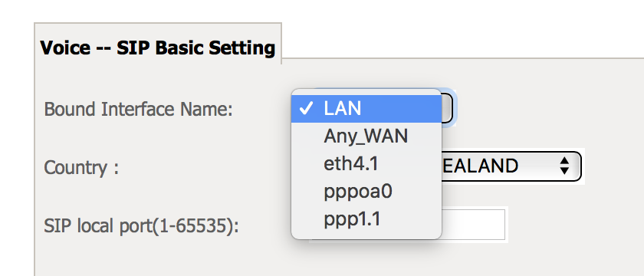
Task: Select the checked LAN option
Action: 366,109
